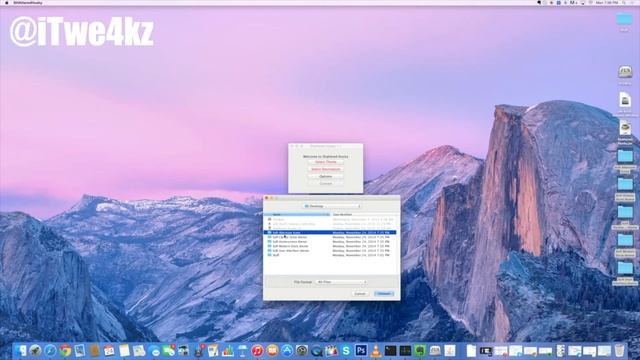Open VLC media player from the dock
Screen dimensions: 640x360
376,350
